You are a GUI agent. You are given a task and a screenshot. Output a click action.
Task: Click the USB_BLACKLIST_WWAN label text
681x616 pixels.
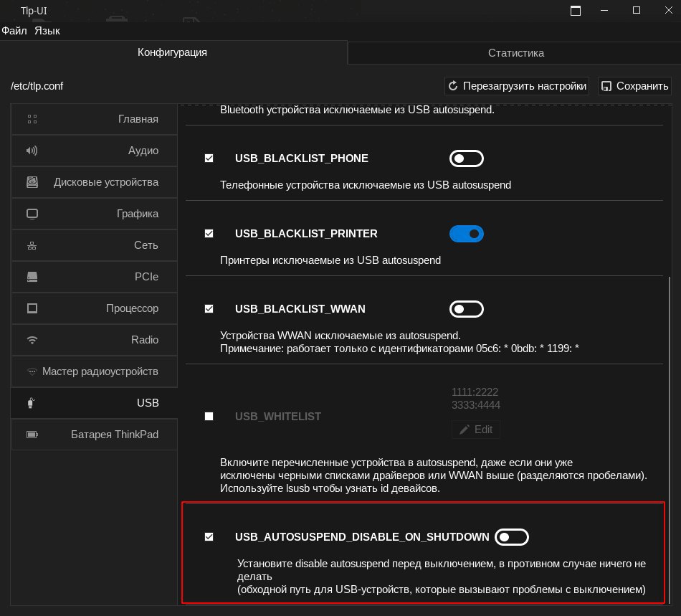(300, 309)
